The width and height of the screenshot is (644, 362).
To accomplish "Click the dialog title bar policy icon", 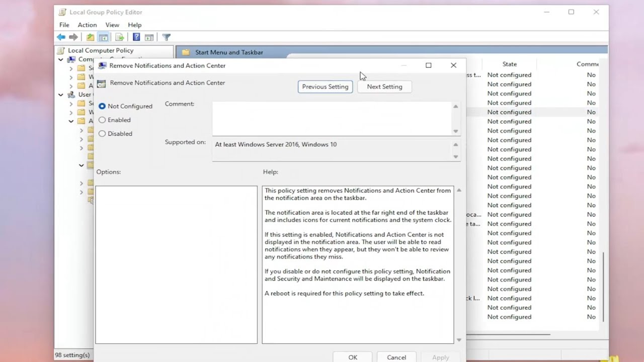I will pyautogui.click(x=102, y=65).
